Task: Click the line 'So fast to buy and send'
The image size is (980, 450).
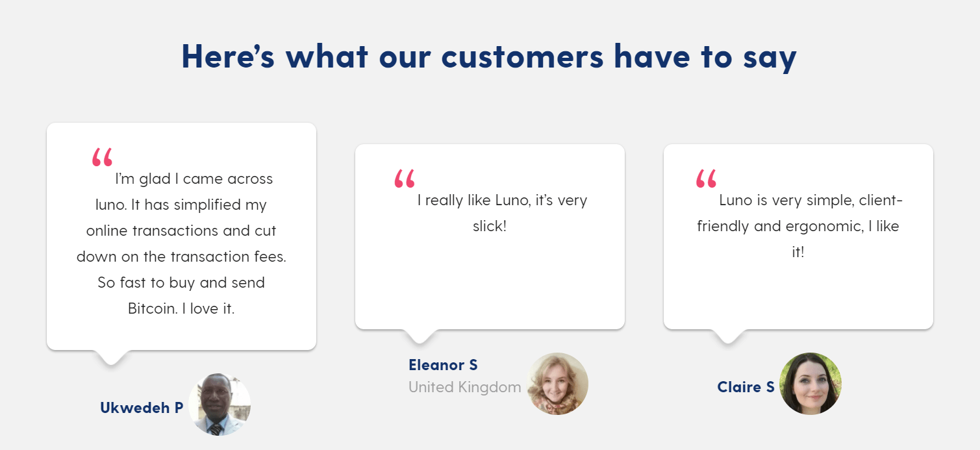Action: tap(181, 282)
